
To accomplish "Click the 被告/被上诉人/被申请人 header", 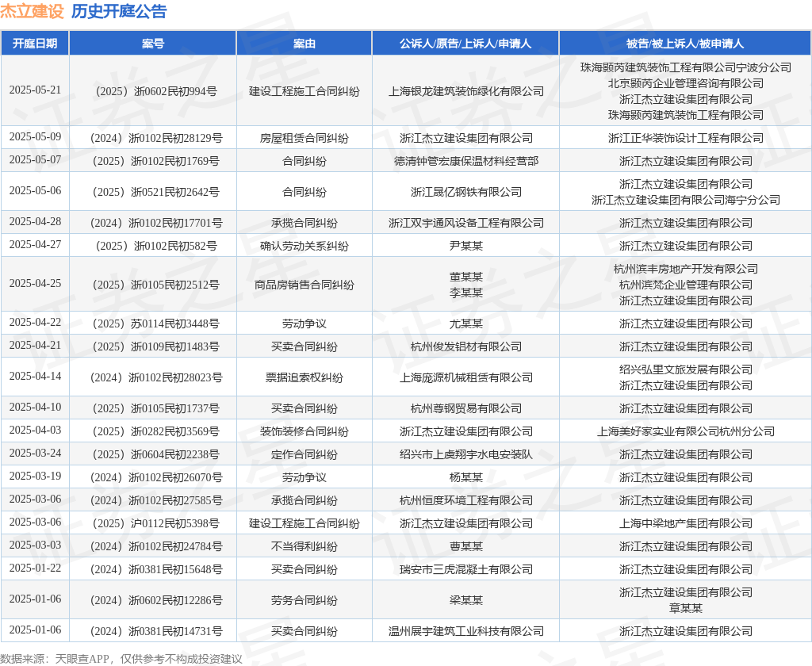I will tap(685, 44).
